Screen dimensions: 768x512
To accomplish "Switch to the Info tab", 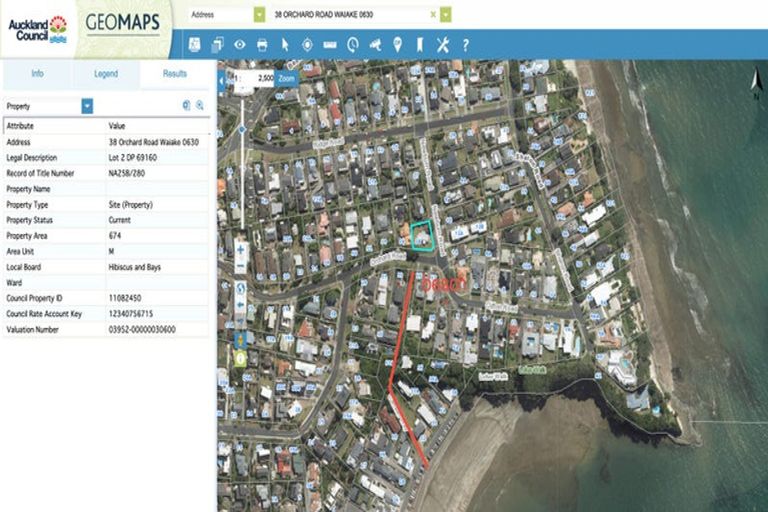I will pos(38,73).
